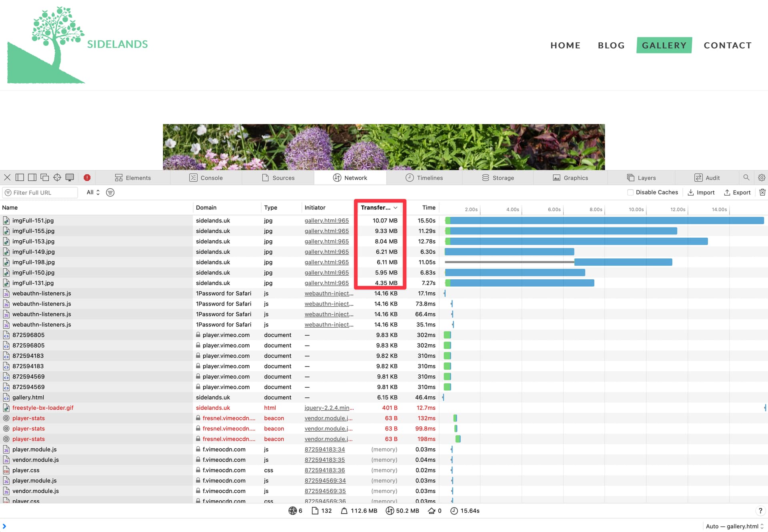Open the Auto — gallery.html context selector
The height and width of the screenshot is (532, 768).
click(x=735, y=526)
